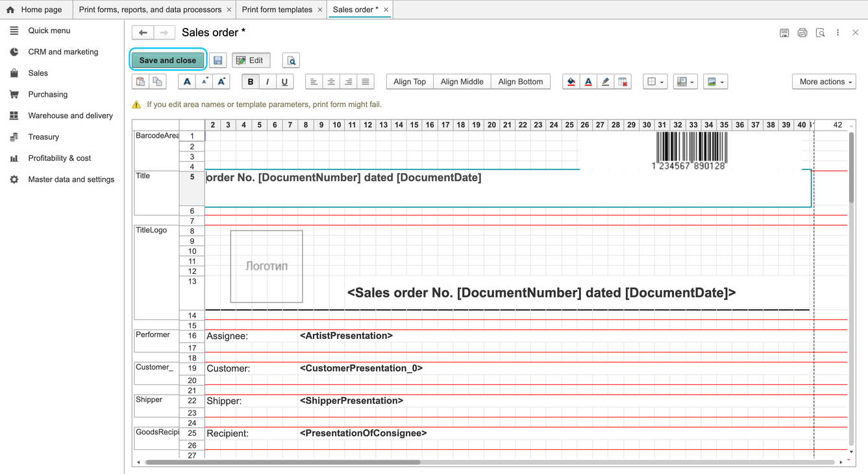
Task: Toggle underline formatting
Action: (284, 82)
